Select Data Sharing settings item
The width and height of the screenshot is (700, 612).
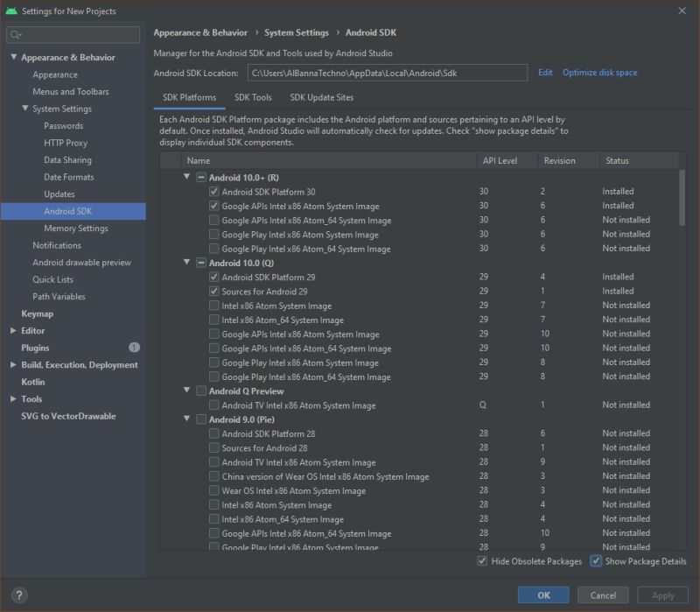67,160
